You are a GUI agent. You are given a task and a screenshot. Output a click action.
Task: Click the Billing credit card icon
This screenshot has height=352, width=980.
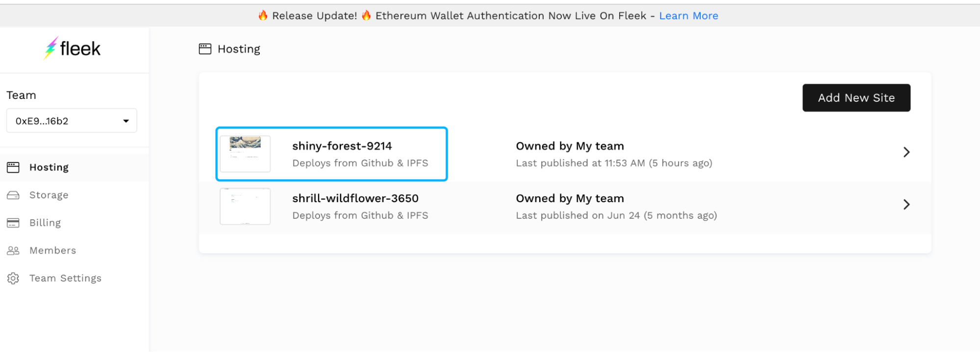coord(13,223)
